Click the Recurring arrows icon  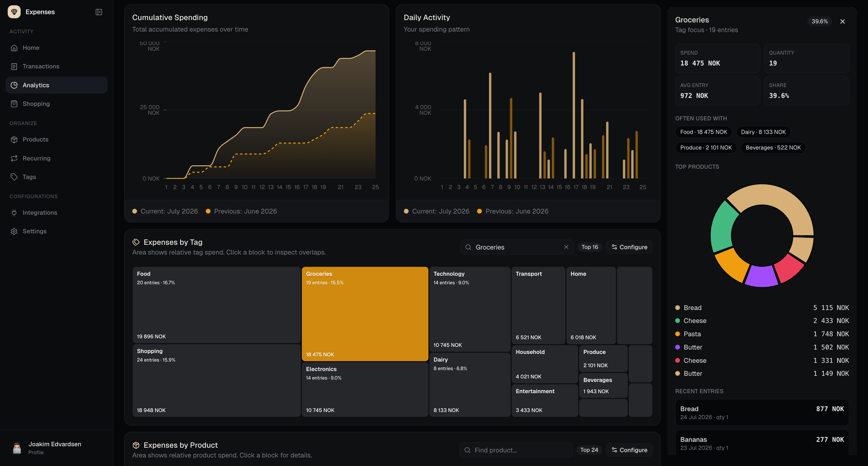pos(14,158)
